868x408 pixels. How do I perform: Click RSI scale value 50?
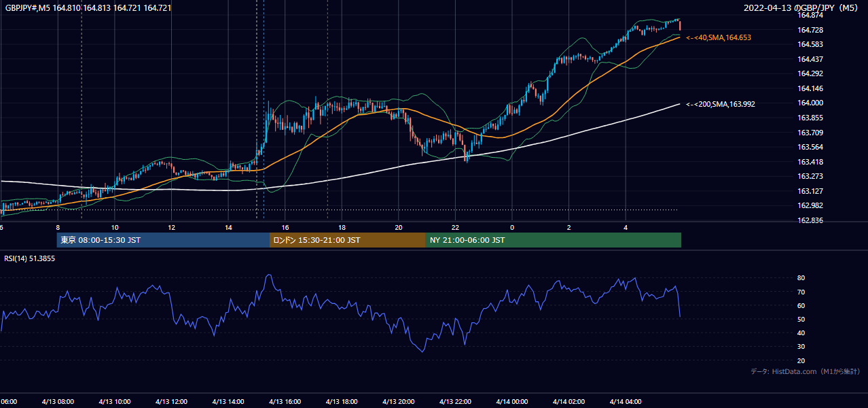click(801, 319)
